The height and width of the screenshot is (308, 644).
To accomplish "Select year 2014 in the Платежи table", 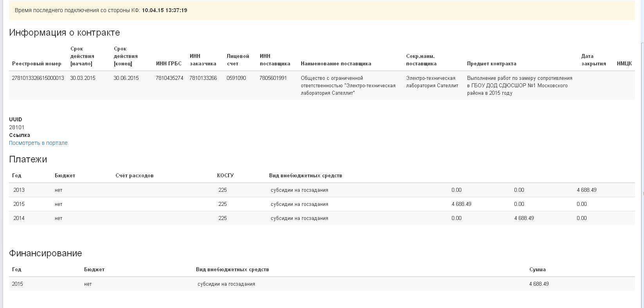I will tap(19, 218).
